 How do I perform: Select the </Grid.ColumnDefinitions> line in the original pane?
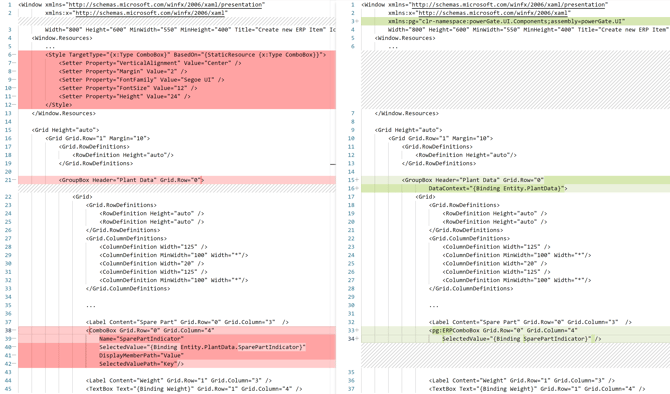click(x=128, y=289)
